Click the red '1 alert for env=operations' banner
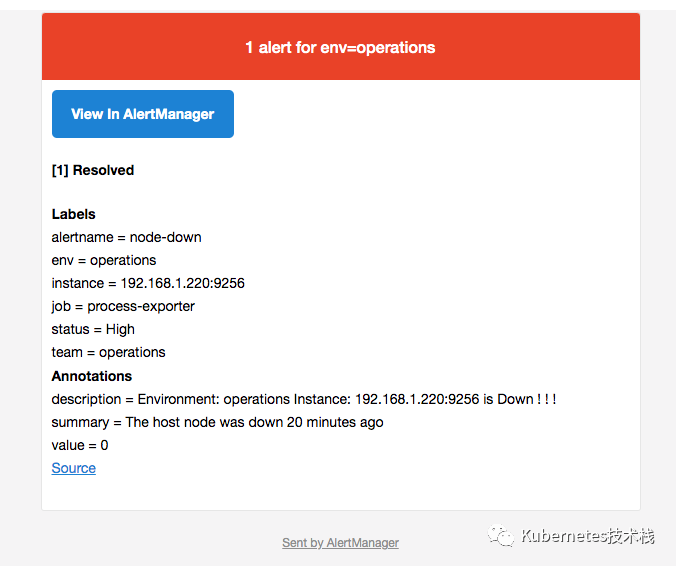The image size is (676, 566). pos(340,47)
